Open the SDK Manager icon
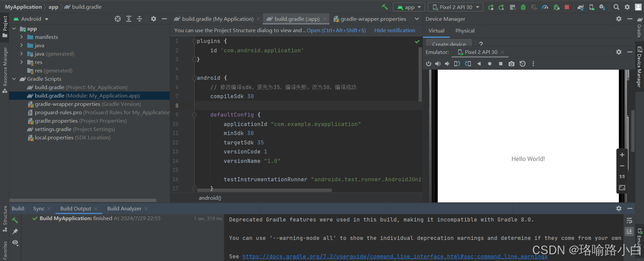644x261 pixels. point(602,7)
